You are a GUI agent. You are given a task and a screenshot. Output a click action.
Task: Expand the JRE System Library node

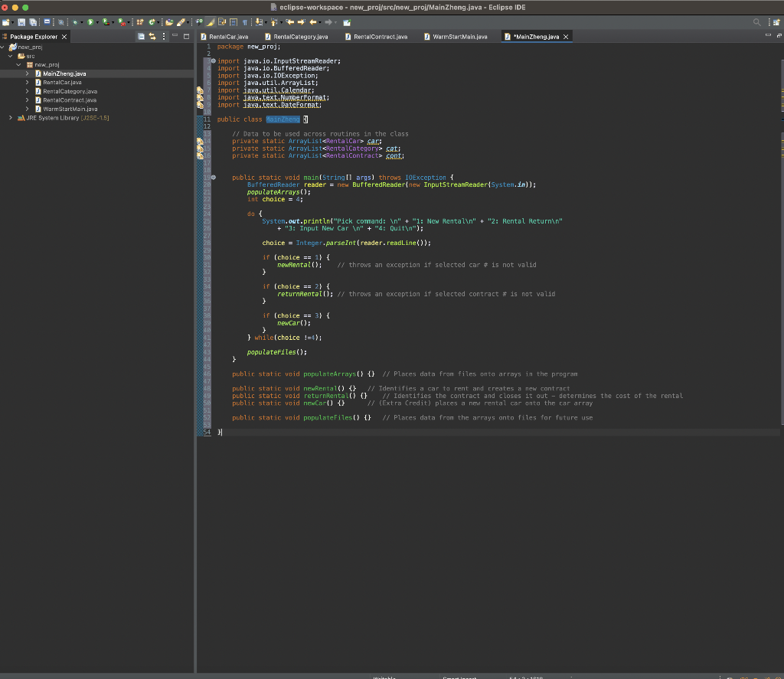tap(11, 118)
